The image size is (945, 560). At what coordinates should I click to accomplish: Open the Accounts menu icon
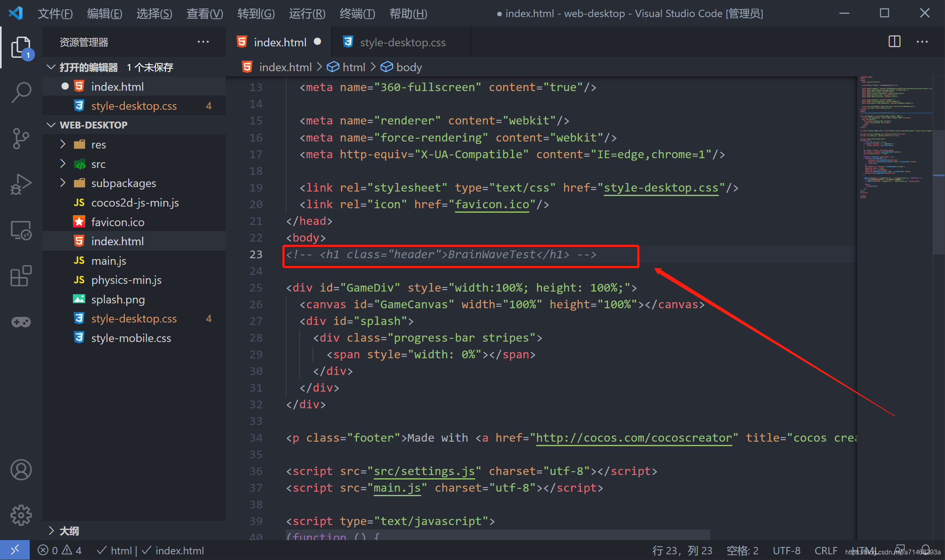point(21,470)
